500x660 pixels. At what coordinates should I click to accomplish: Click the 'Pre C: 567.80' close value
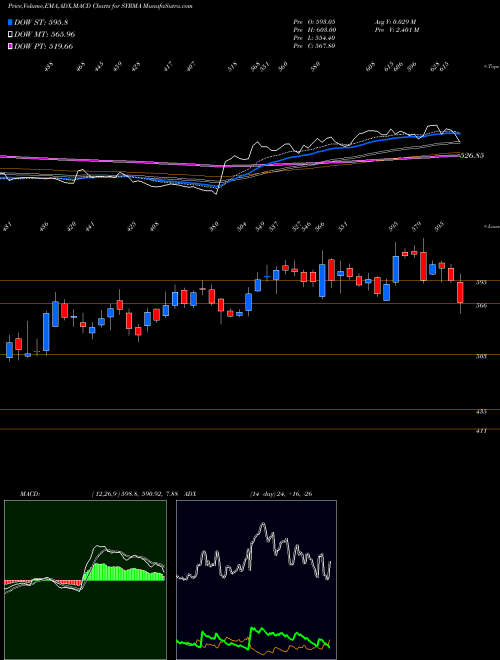pyautogui.click(x=314, y=46)
